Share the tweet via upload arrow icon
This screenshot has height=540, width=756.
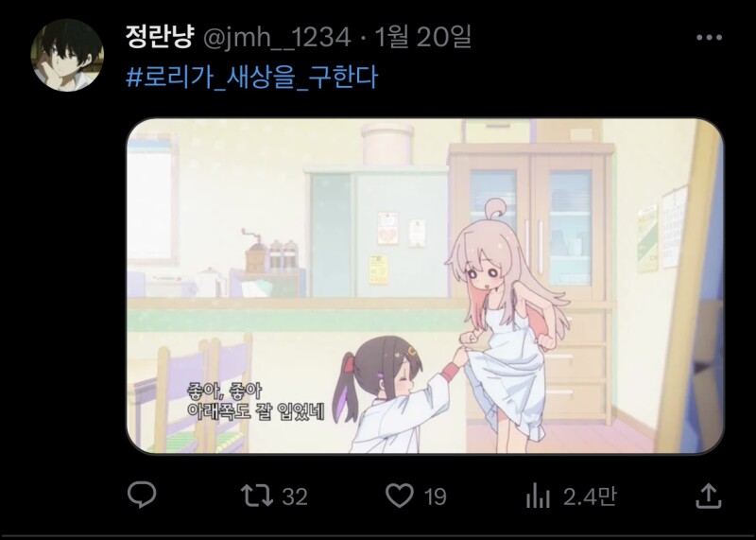point(708,496)
